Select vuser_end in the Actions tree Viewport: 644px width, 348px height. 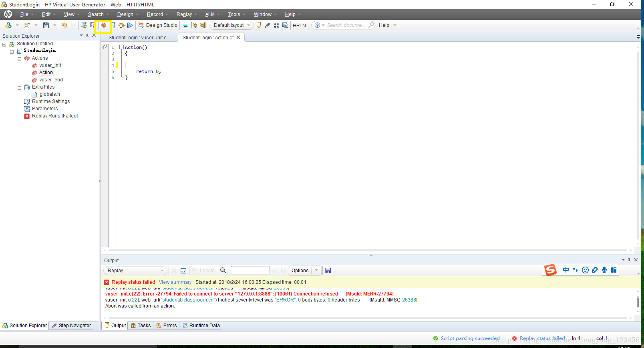coord(51,80)
